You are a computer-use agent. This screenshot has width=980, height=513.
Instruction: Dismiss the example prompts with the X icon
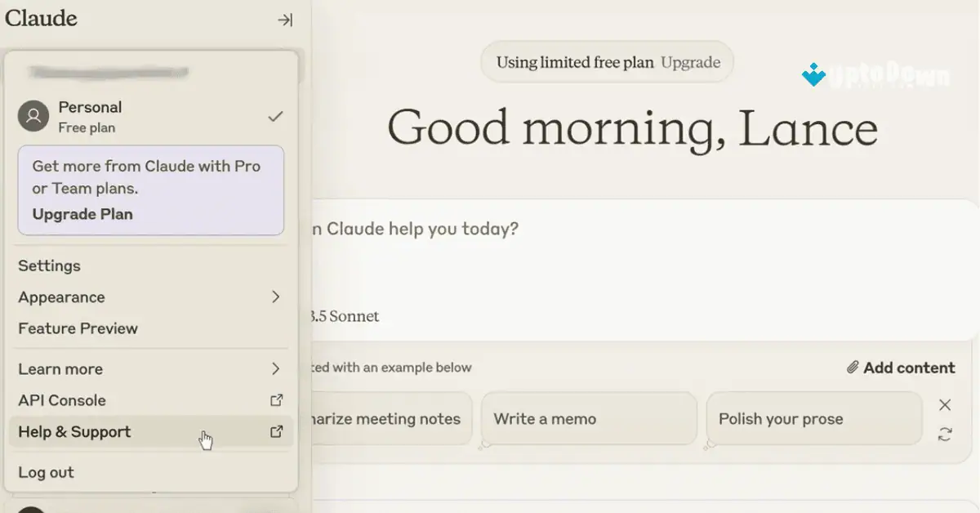tap(945, 404)
